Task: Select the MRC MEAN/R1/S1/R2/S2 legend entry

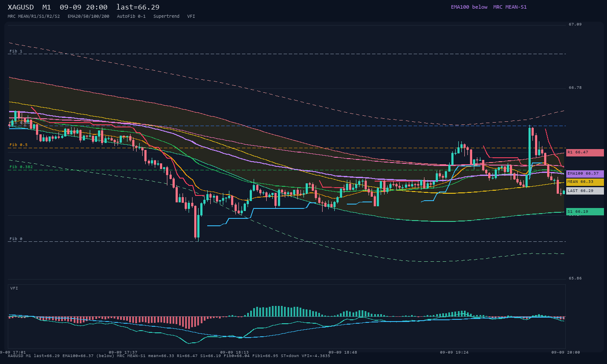Action: [34, 16]
